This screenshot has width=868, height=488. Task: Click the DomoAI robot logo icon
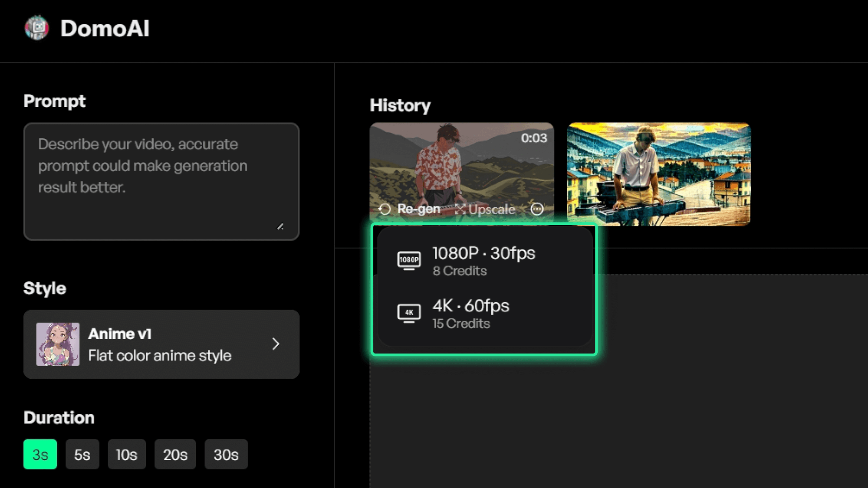(x=37, y=27)
